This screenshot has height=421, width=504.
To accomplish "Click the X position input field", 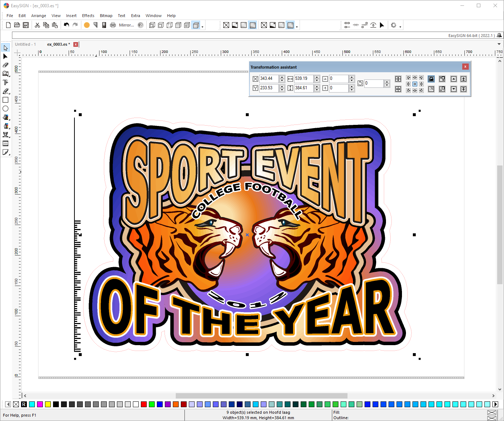I will [x=269, y=79].
